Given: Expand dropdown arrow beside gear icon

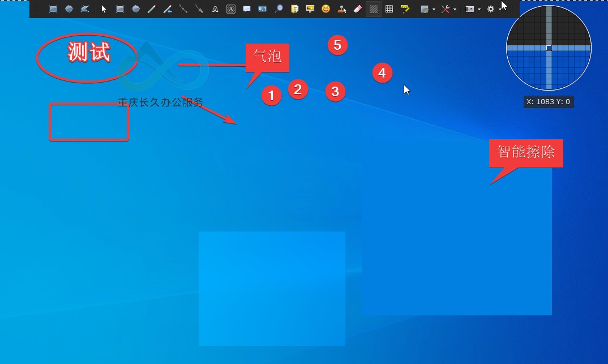Looking at the screenshot, I should point(500,9).
